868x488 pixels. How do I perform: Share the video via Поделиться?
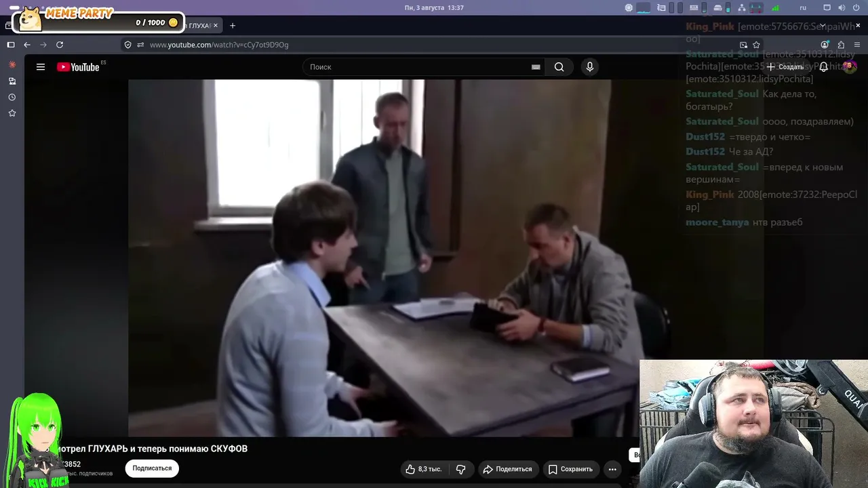pyautogui.click(x=508, y=469)
